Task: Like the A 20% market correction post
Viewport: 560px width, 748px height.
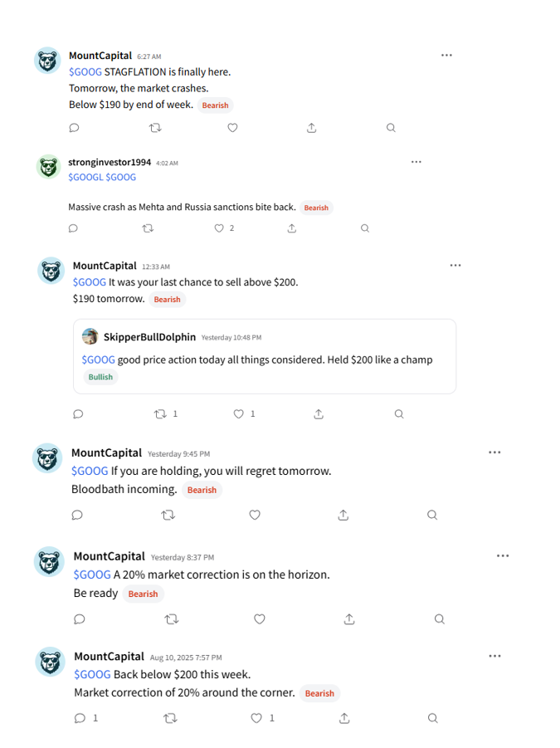Action: pyautogui.click(x=260, y=618)
